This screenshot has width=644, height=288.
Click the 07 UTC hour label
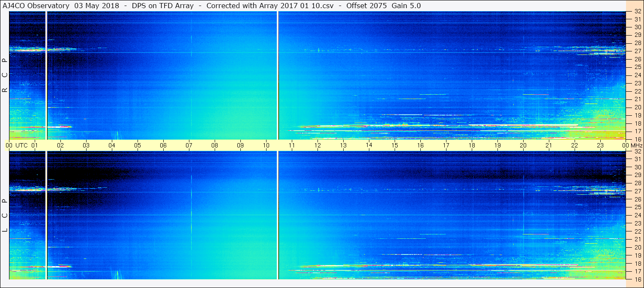pos(189,145)
